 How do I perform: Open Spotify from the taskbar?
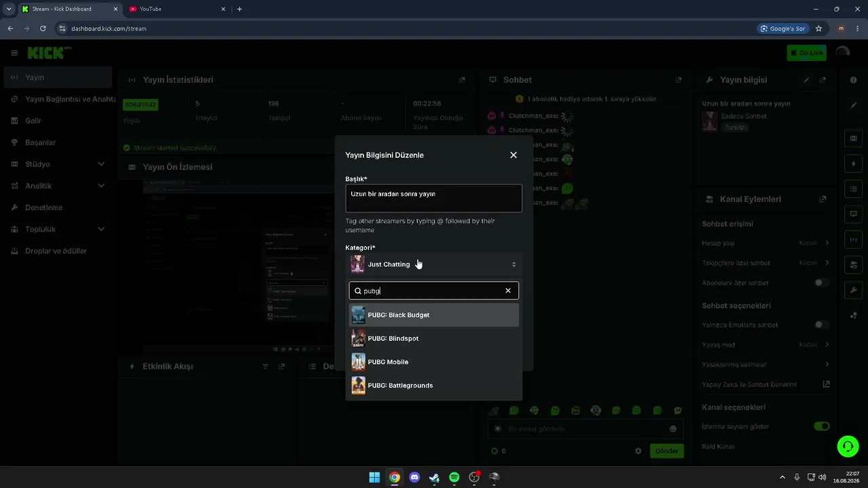454,477
